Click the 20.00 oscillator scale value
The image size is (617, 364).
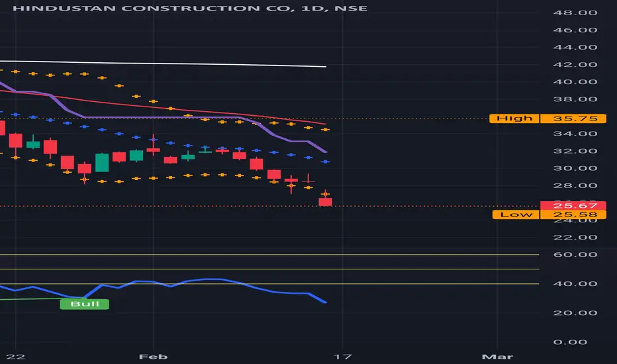575,313
